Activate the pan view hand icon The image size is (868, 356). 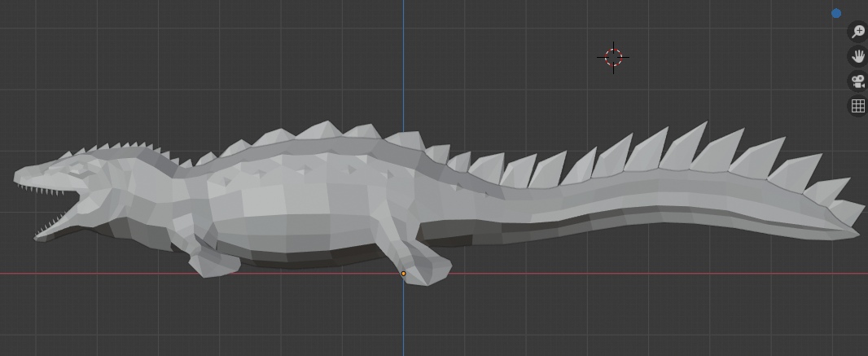coord(858,56)
